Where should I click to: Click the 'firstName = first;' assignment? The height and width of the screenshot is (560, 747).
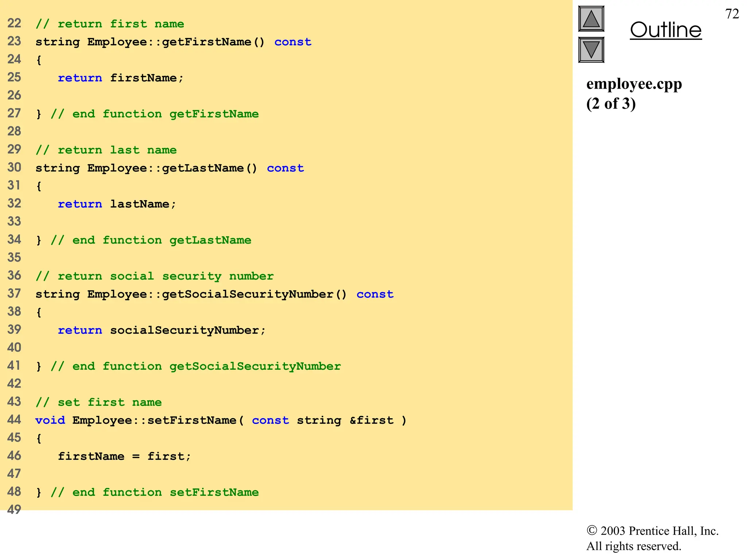(x=124, y=456)
